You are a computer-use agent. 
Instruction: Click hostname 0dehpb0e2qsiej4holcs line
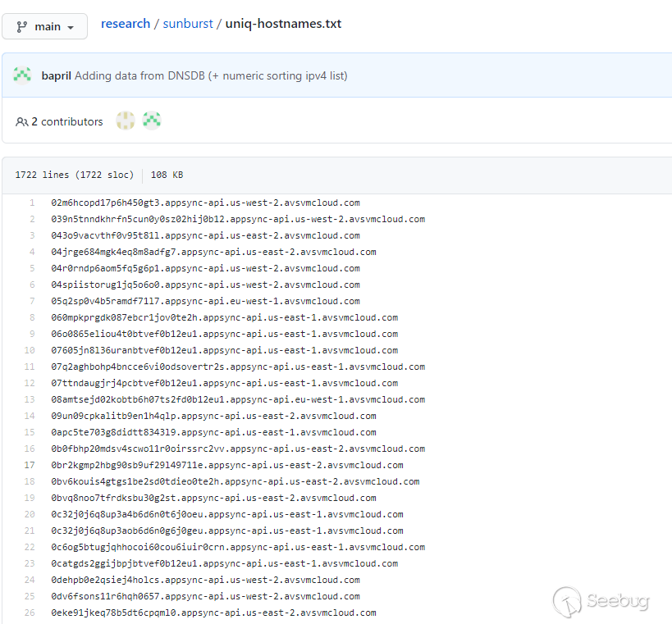pyautogui.click(x=205, y=580)
